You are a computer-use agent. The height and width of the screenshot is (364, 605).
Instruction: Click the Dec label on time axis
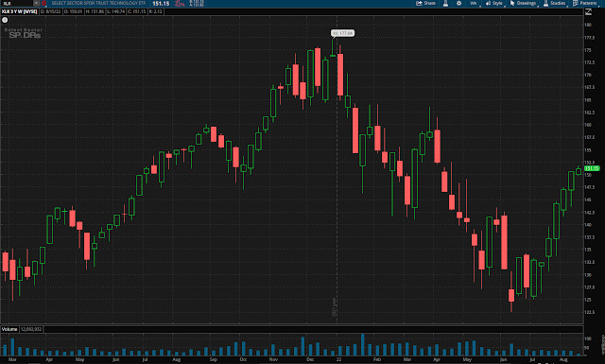(310, 359)
